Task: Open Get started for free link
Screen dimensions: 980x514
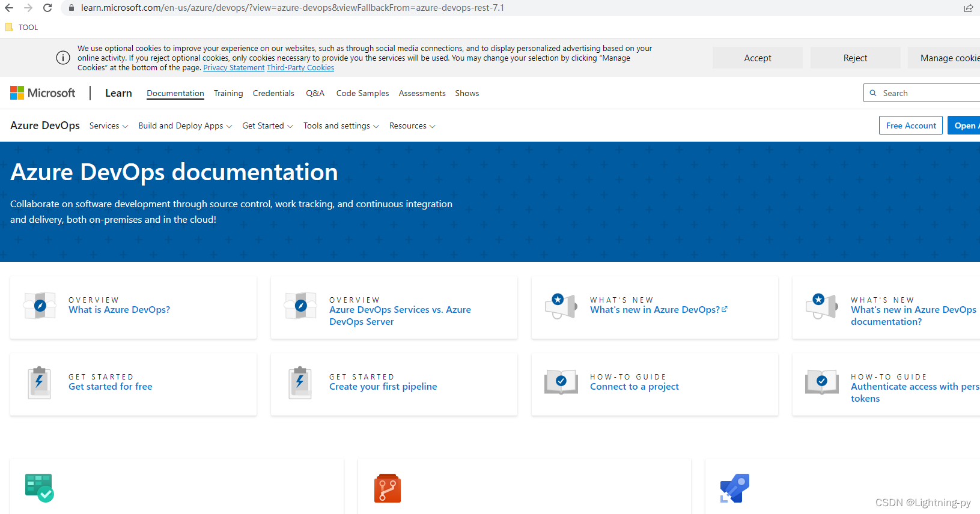Action: pos(111,387)
